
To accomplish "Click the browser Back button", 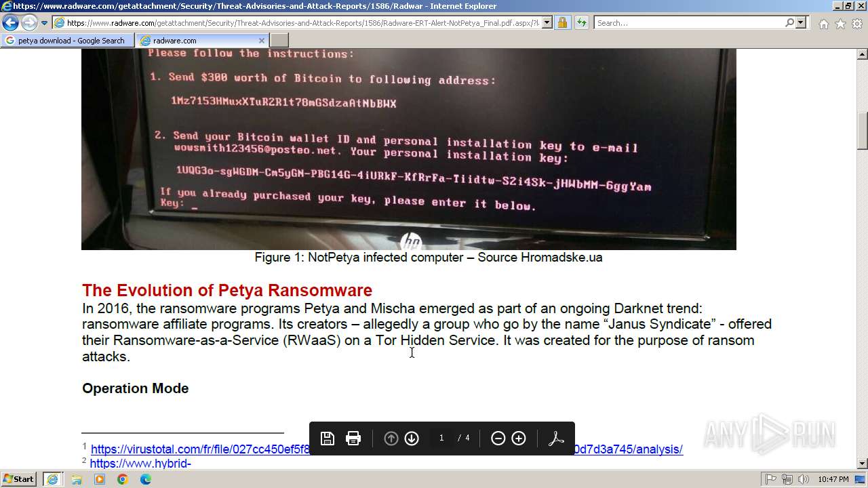I will click(x=11, y=23).
